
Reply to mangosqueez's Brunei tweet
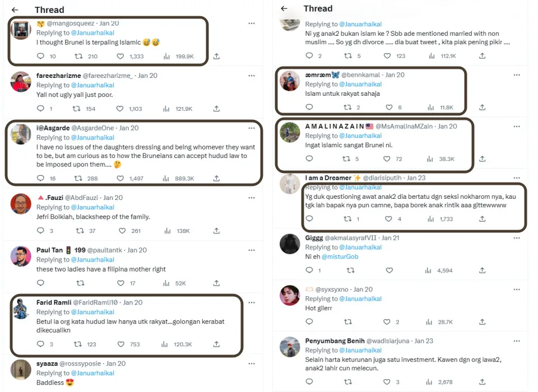pyautogui.click(x=40, y=56)
